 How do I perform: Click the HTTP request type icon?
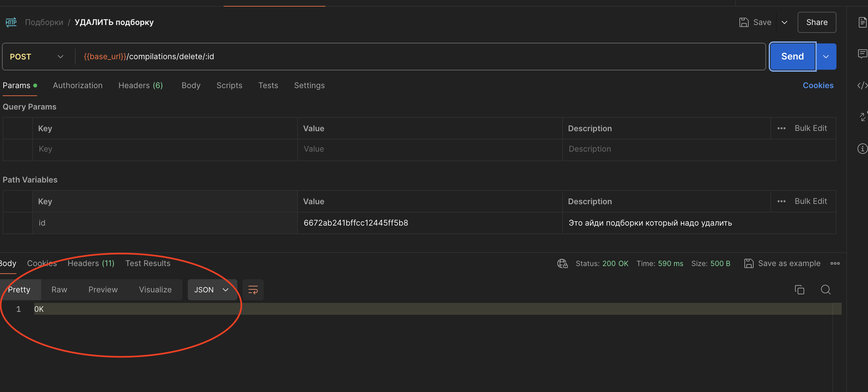point(11,22)
